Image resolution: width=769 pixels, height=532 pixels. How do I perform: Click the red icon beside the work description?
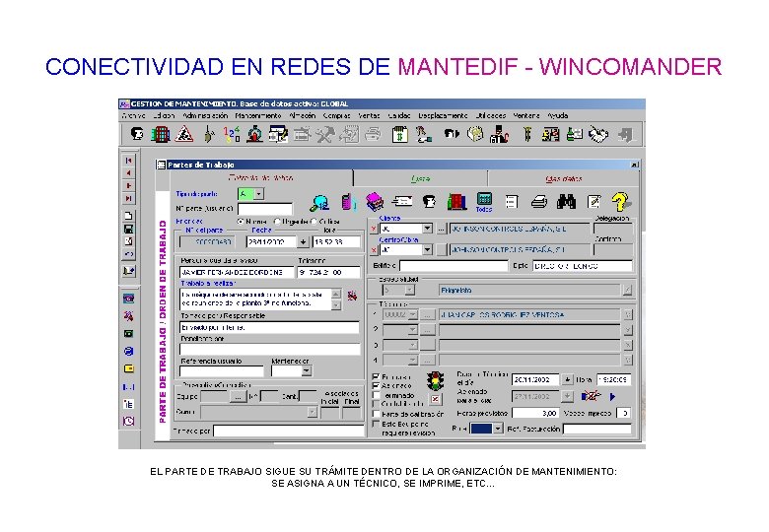(x=352, y=296)
